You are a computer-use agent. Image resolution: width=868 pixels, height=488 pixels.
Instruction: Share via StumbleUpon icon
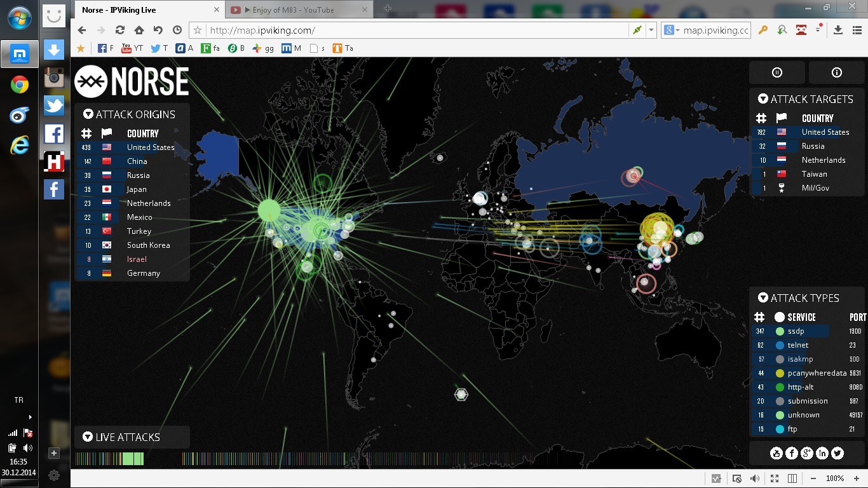click(776, 453)
